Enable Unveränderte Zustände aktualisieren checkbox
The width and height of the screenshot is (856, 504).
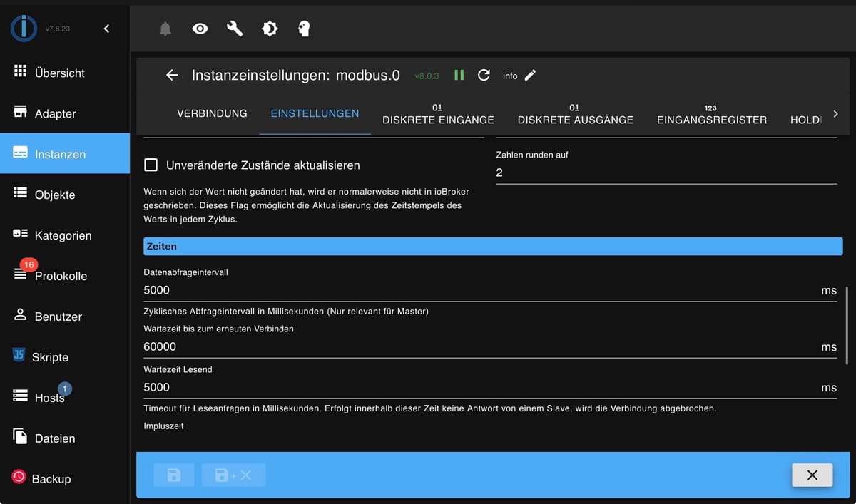[151, 165]
